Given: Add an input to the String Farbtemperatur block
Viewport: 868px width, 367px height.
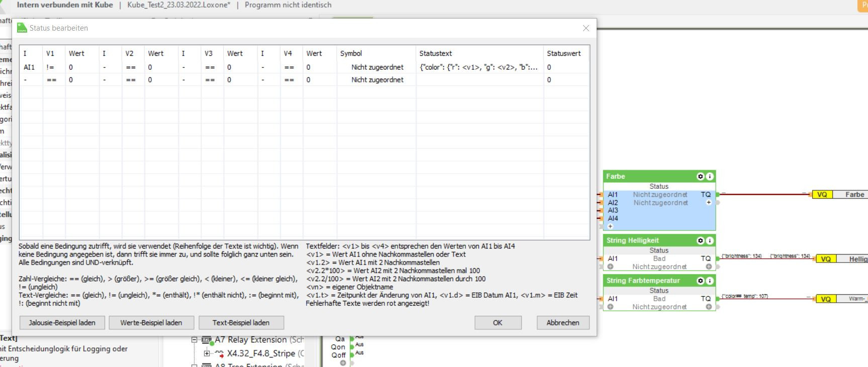Looking at the screenshot, I should pos(611,307).
